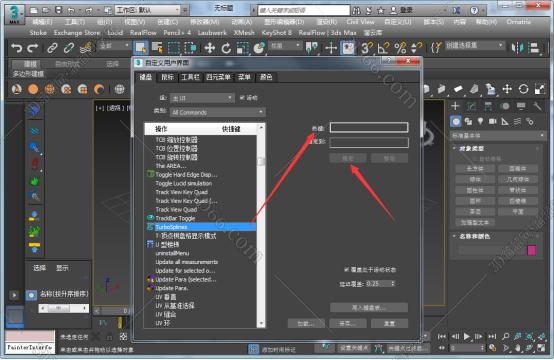Image resolution: width=554 pixels, height=360 pixels.
Task: Select the Cameras category icon
Action: coord(493,122)
